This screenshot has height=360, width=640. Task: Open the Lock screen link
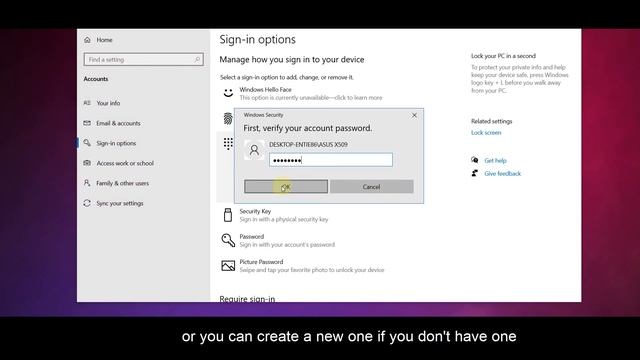(x=486, y=133)
